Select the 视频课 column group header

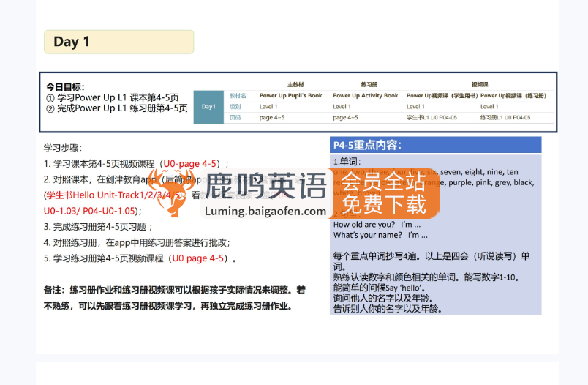[x=480, y=84]
